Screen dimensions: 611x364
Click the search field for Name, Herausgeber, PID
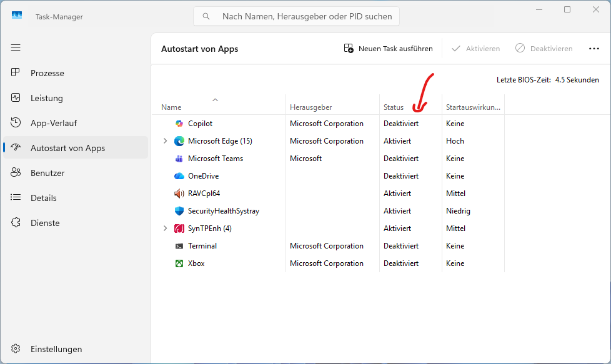(306, 16)
